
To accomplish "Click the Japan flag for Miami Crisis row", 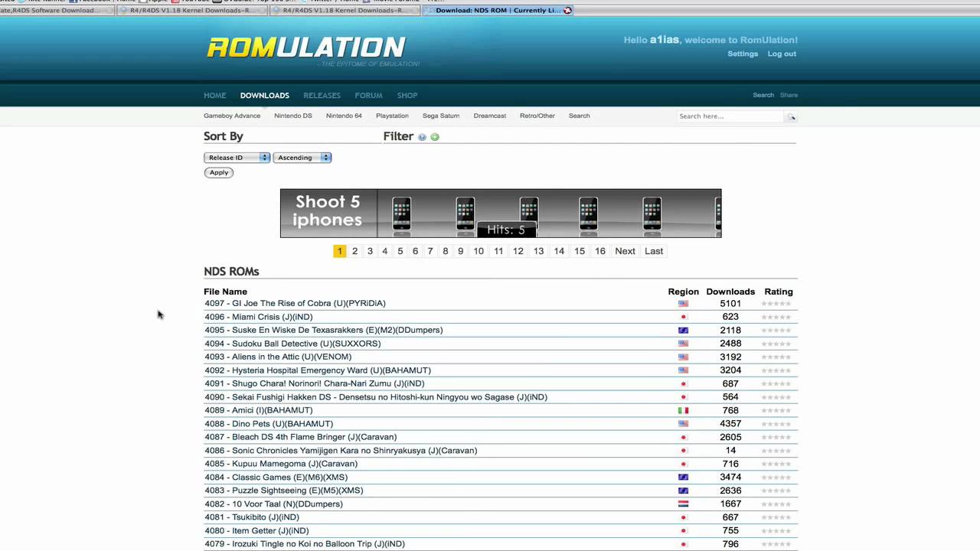I will tap(683, 317).
